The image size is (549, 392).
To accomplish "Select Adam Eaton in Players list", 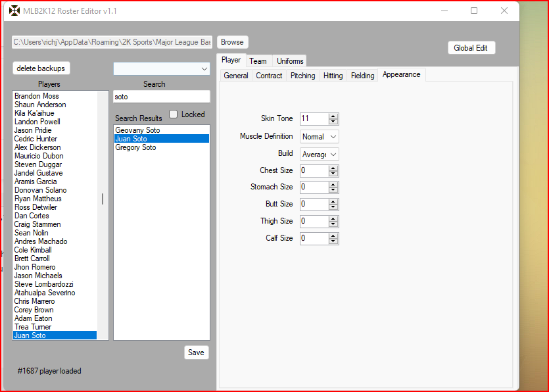I will (55, 318).
